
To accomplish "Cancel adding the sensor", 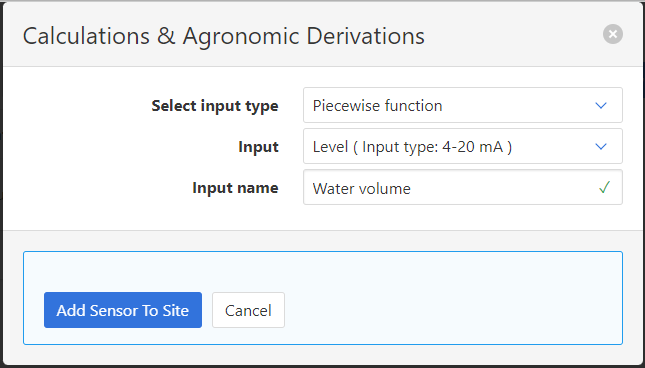I will [248, 310].
